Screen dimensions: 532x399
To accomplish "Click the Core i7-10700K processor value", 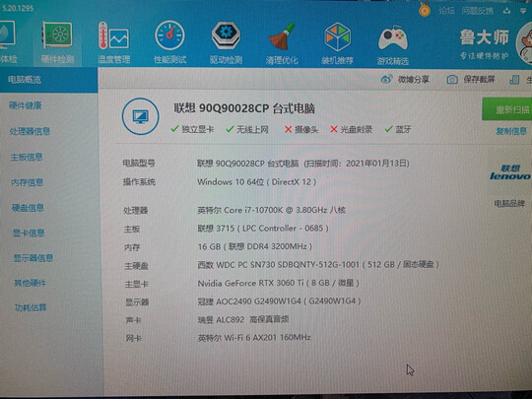I will pos(272,210).
